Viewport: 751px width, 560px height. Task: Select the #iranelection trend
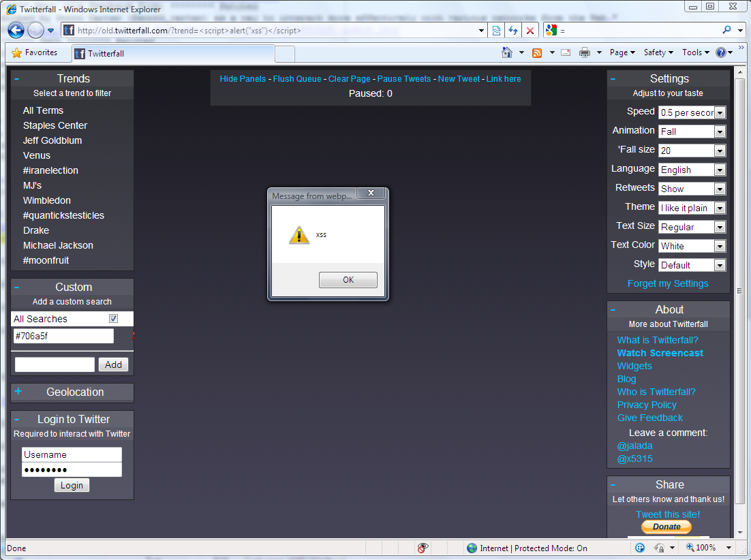click(x=50, y=170)
